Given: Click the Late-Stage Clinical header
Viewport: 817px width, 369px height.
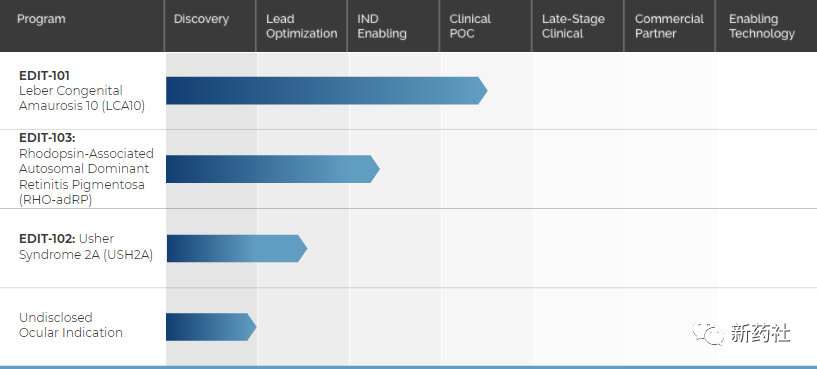Looking at the screenshot, I should pos(573,26).
